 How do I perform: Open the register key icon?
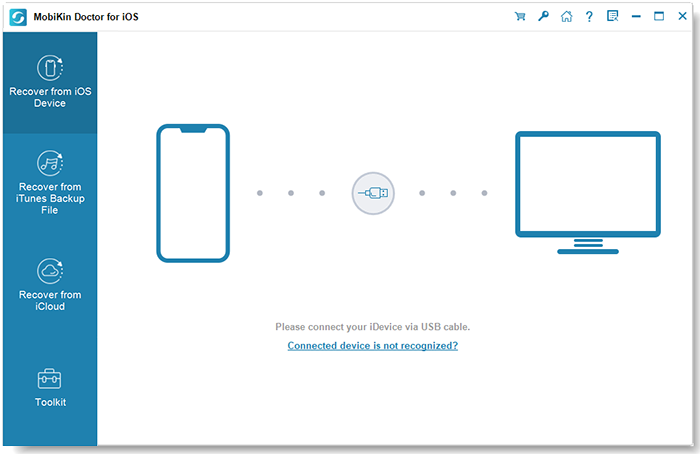coord(543,17)
